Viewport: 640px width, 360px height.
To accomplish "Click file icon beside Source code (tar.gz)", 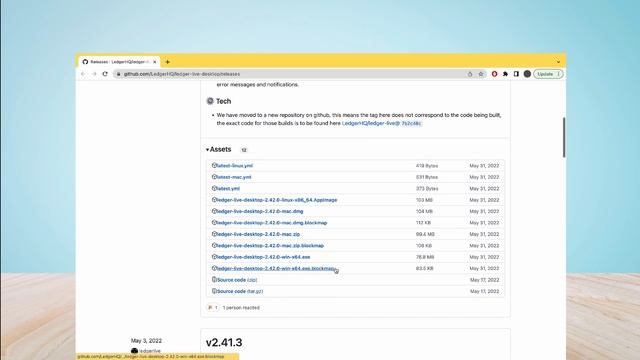I will (214, 291).
